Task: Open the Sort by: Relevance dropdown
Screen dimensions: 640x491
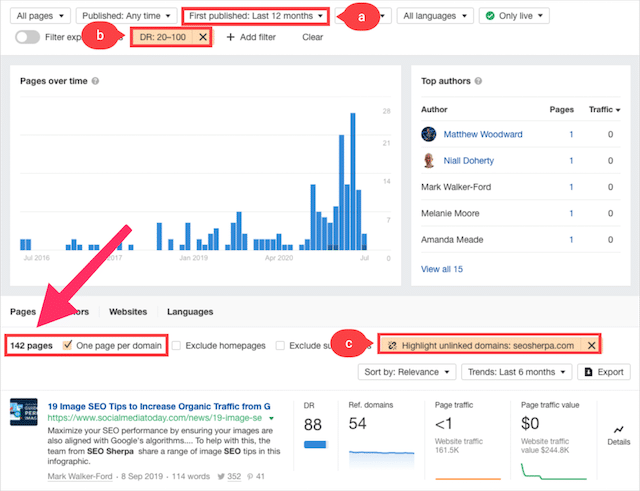Action: click(407, 372)
